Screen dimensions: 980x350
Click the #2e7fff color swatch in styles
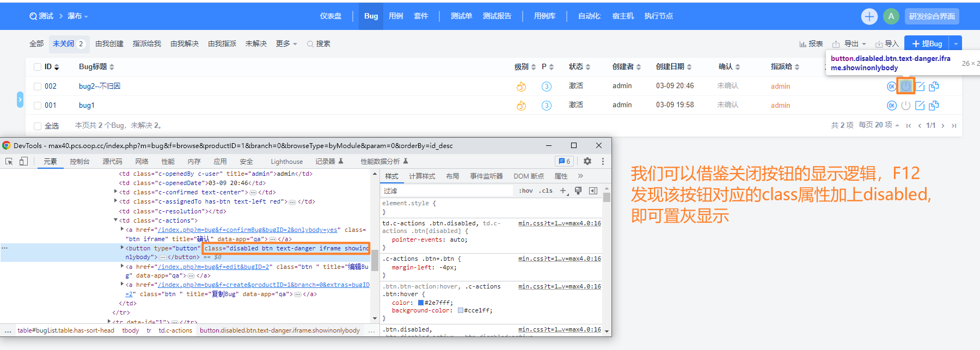click(x=421, y=303)
